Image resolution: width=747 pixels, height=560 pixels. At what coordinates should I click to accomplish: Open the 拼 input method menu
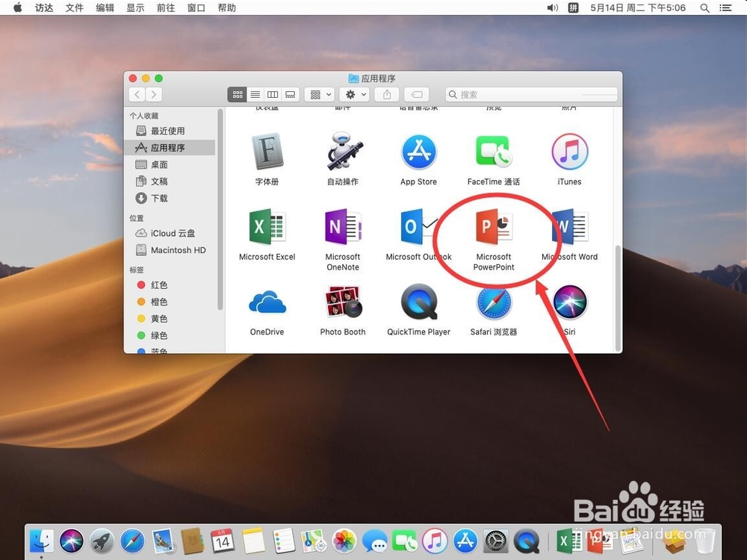point(573,7)
